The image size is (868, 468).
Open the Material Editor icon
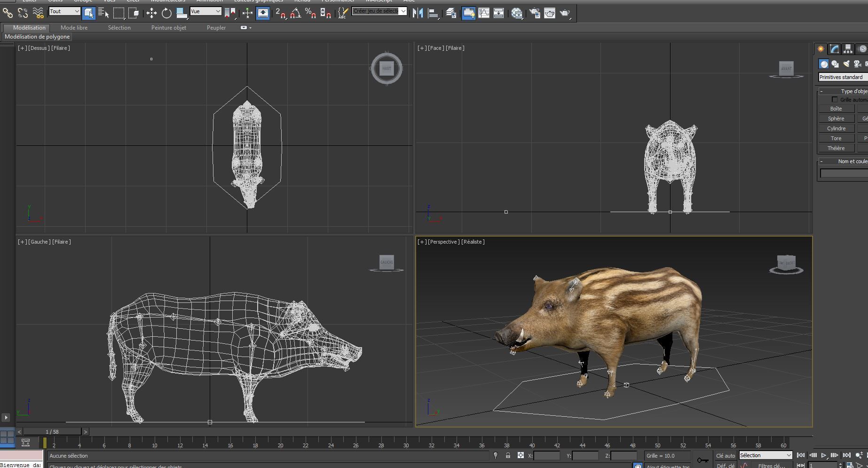[x=517, y=13]
